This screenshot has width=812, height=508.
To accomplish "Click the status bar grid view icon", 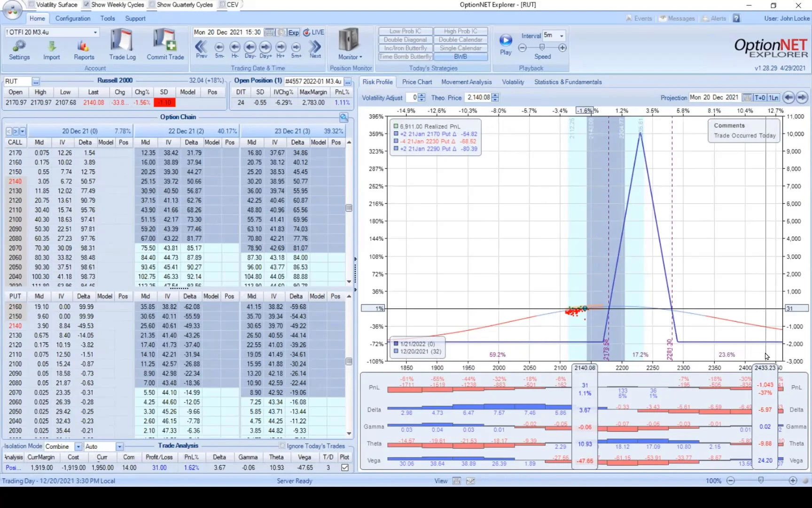I will pyautogui.click(x=457, y=481).
